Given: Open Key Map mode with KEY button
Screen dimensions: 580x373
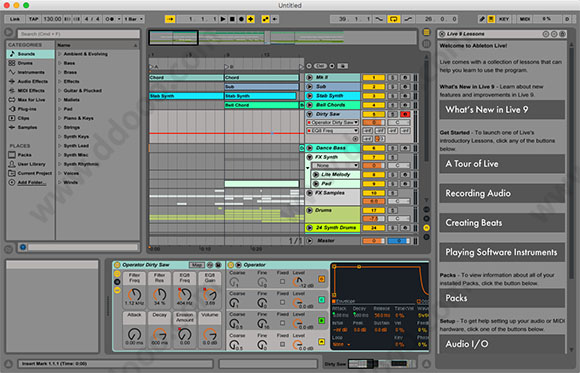Looking at the screenshot, I should (504, 19).
